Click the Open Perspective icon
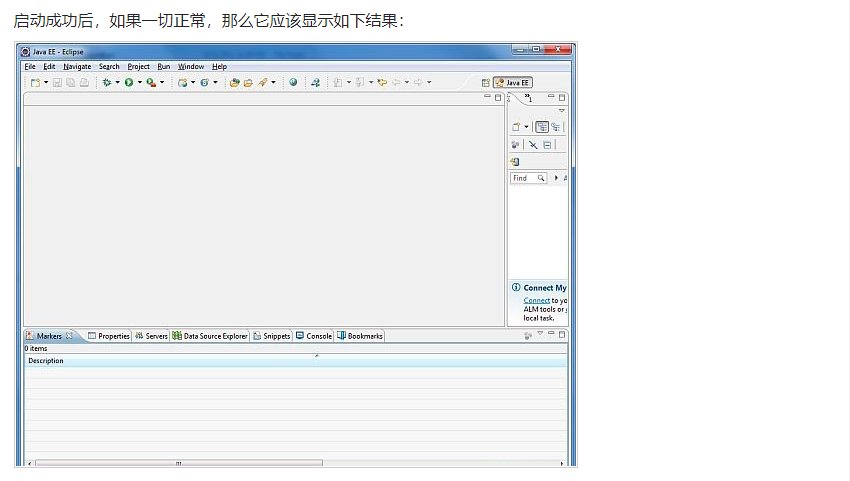850x481 pixels. coord(486,83)
